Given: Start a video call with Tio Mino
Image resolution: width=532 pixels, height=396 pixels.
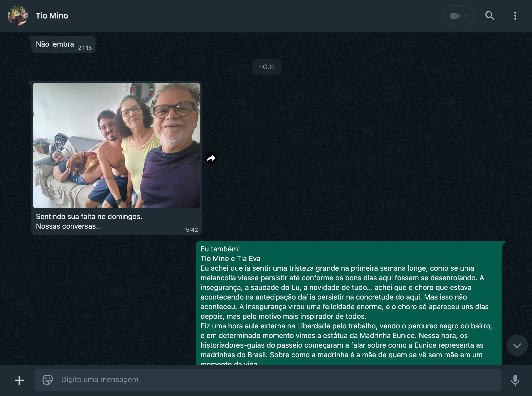Looking at the screenshot, I should (455, 16).
